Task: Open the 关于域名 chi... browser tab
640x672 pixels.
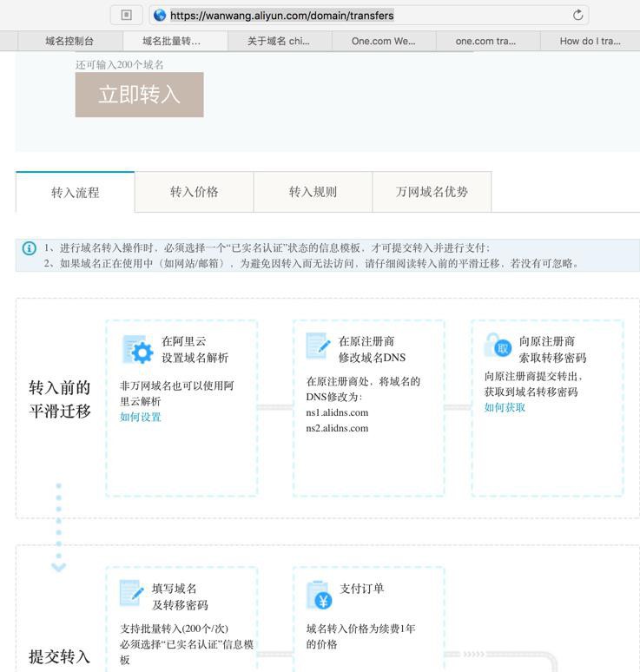Action: click(280, 41)
